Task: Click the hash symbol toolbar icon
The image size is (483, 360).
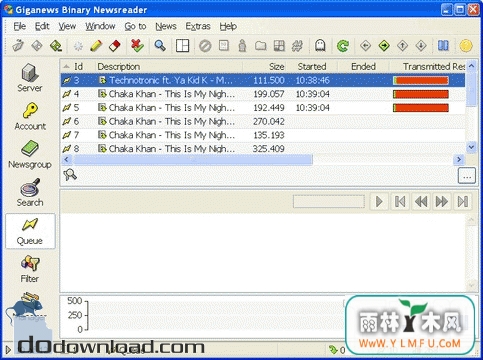Action: pyautogui.click(x=297, y=46)
